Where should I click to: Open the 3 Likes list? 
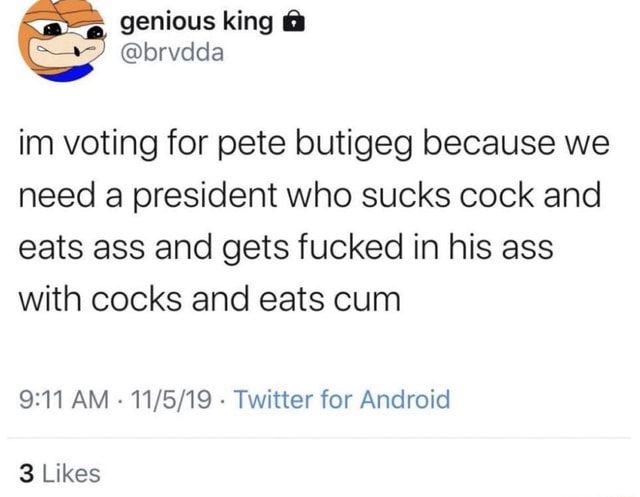[x=60, y=472]
